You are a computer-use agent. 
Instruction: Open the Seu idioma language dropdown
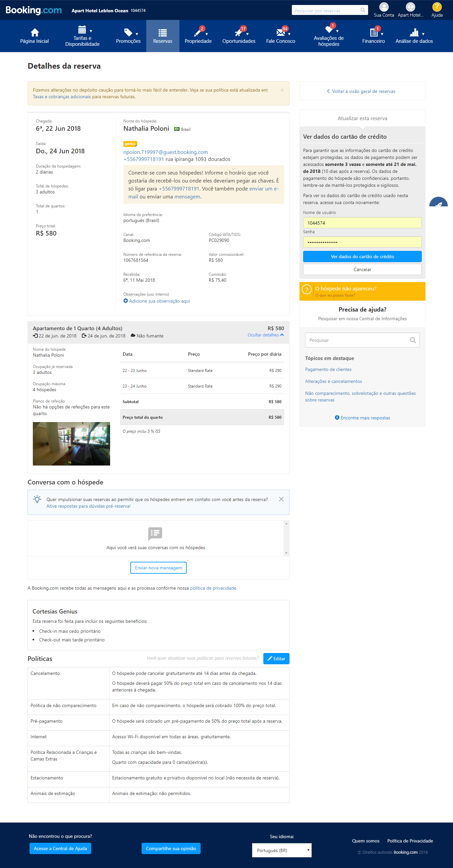pyautogui.click(x=282, y=850)
